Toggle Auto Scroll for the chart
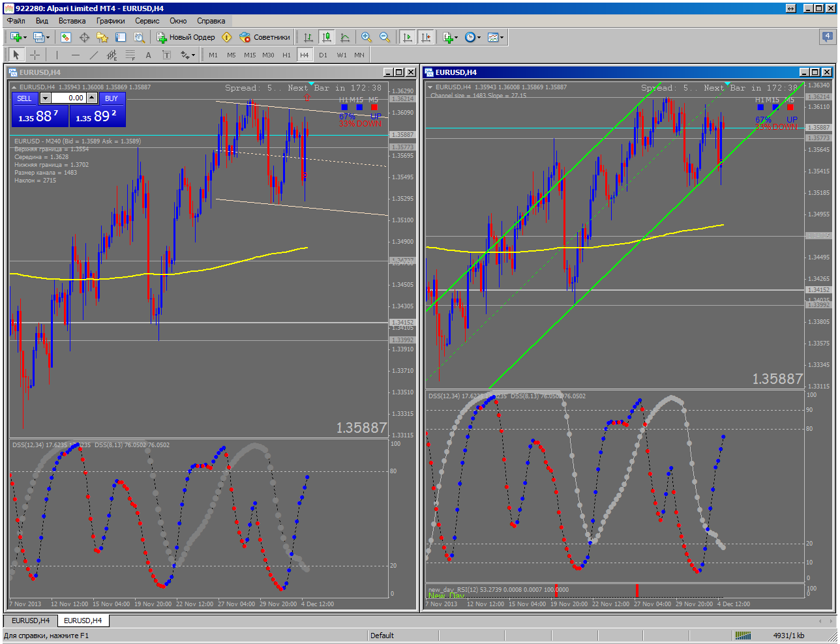840x644 pixels. point(408,37)
